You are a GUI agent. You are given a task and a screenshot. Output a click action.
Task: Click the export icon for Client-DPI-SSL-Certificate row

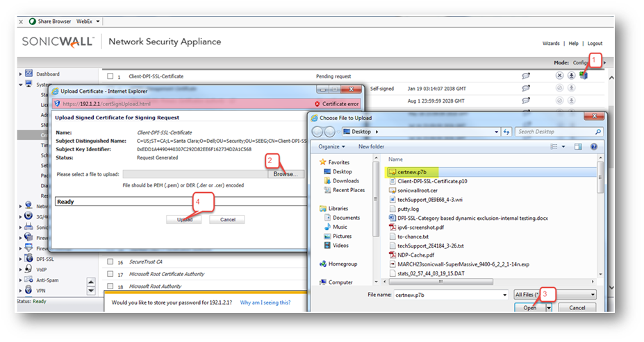click(x=571, y=76)
